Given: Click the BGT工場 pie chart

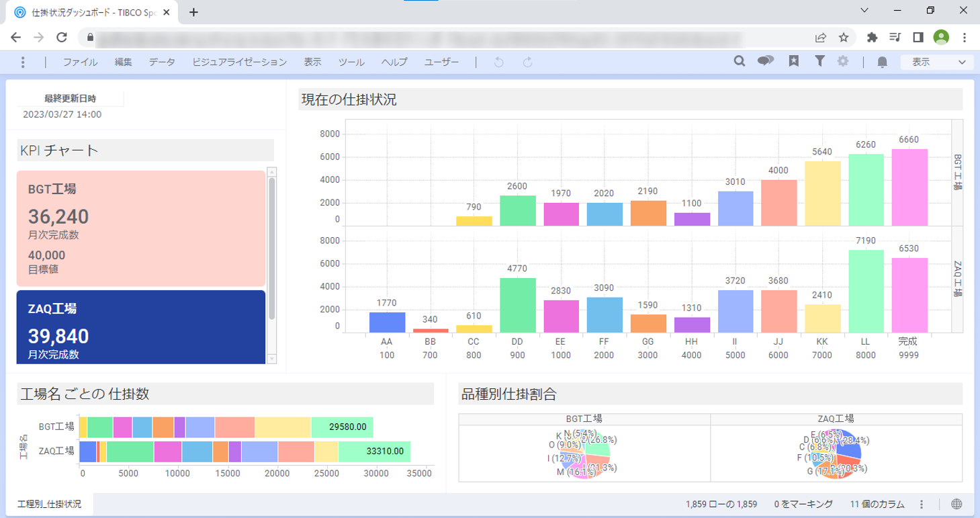Looking at the screenshot, I should point(584,454).
